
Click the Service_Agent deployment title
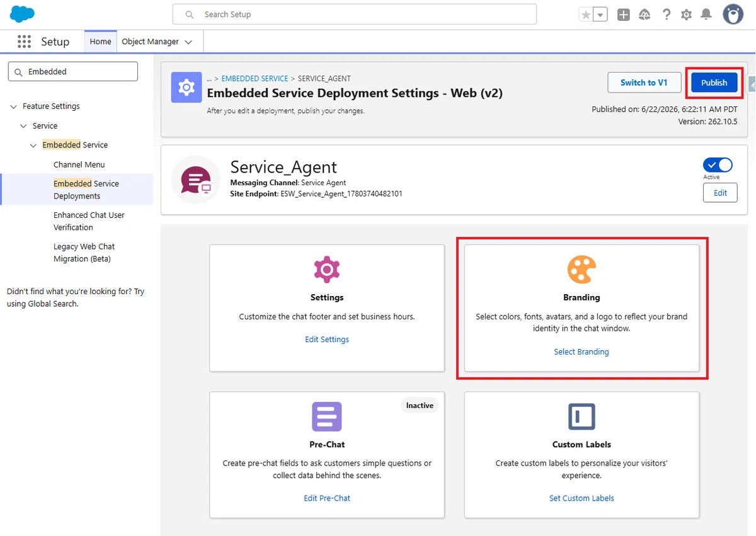point(283,166)
